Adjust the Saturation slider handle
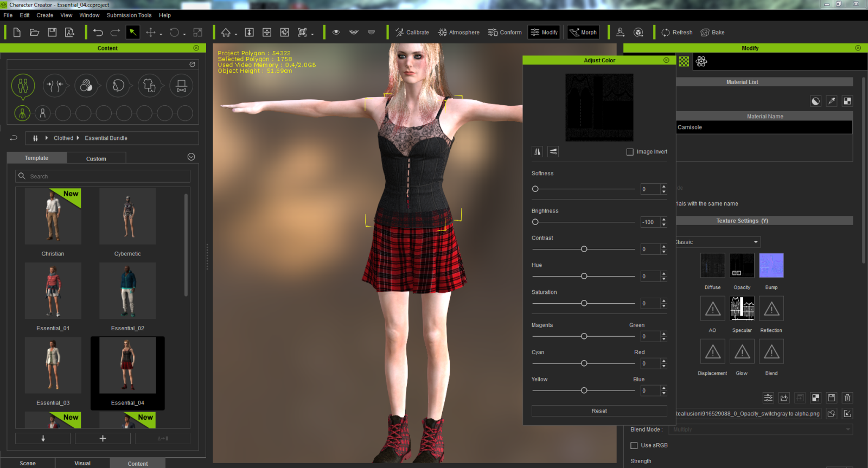This screenshot has width=868, height=468. click(584, 303)
